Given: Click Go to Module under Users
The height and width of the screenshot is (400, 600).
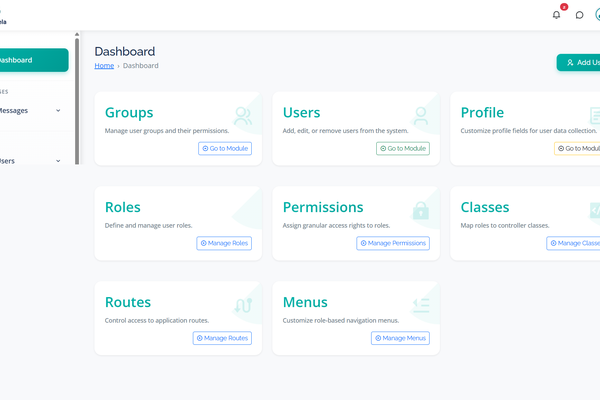Looking at the screenshot, I should click(x=402, y=148).
